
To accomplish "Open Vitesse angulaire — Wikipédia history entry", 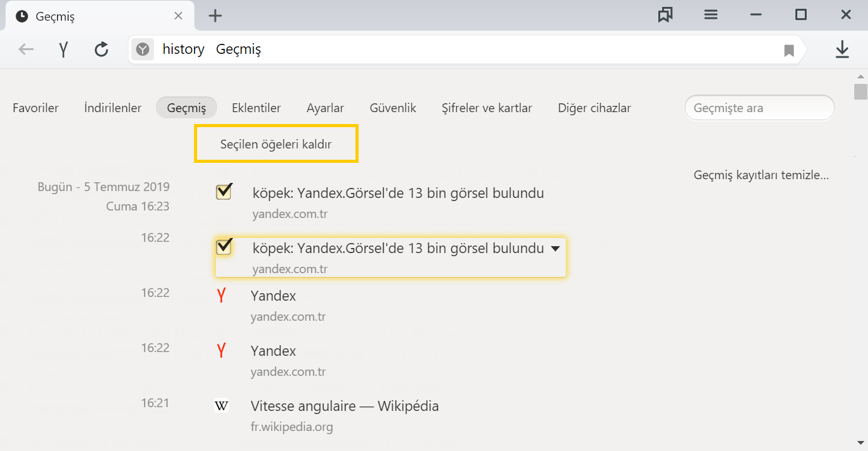I will click(345, 406).
